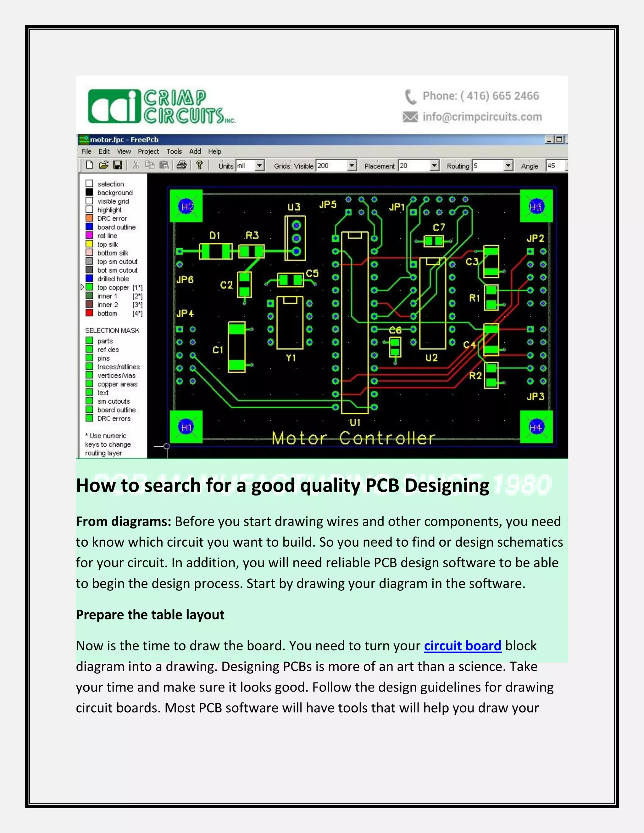Select diode D1 component footprint
This screenshot has width=644, height=833.
tap(215, 252)
